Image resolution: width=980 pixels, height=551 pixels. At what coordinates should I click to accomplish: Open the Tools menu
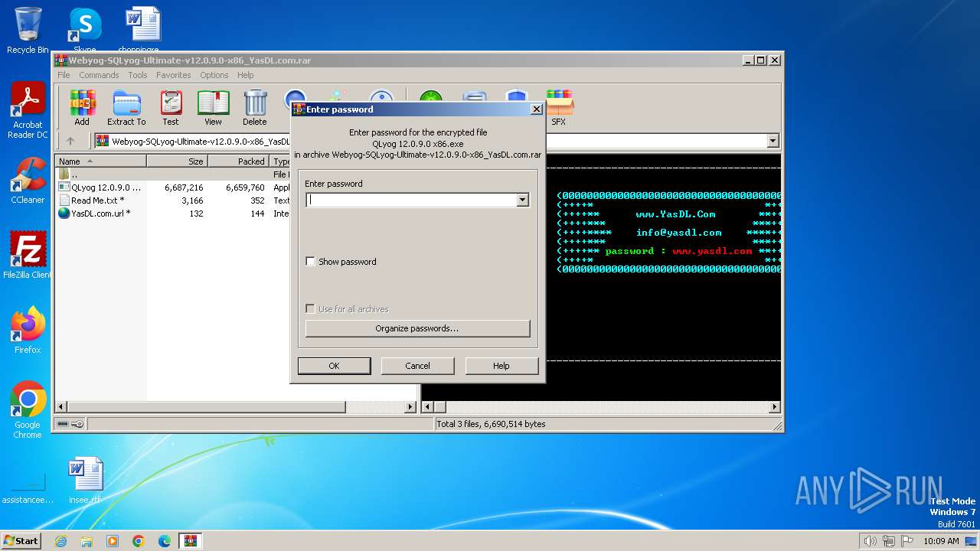(138, 75)
